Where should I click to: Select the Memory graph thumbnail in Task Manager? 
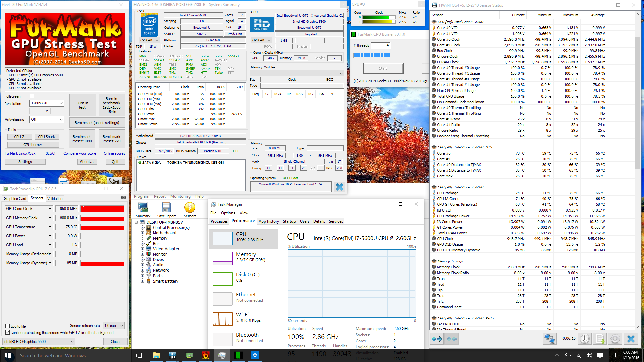click(x=222, y=258)
